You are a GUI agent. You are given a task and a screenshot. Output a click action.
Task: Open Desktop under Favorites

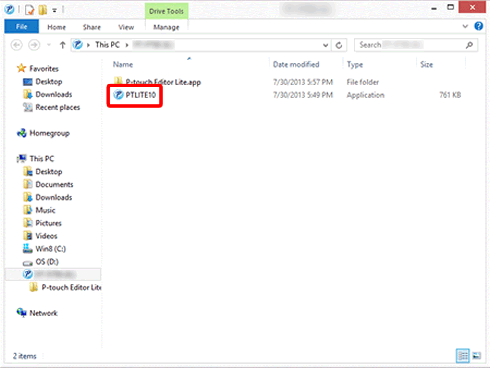(x=42, y=81)
